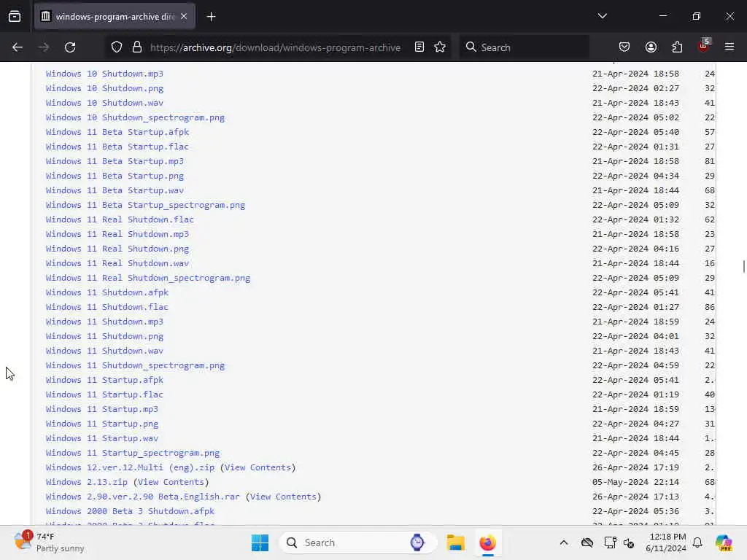Expand the list all tabs chevron
Image resolution: width=747 pixels, height=560 pixels.
coord(602,16)
